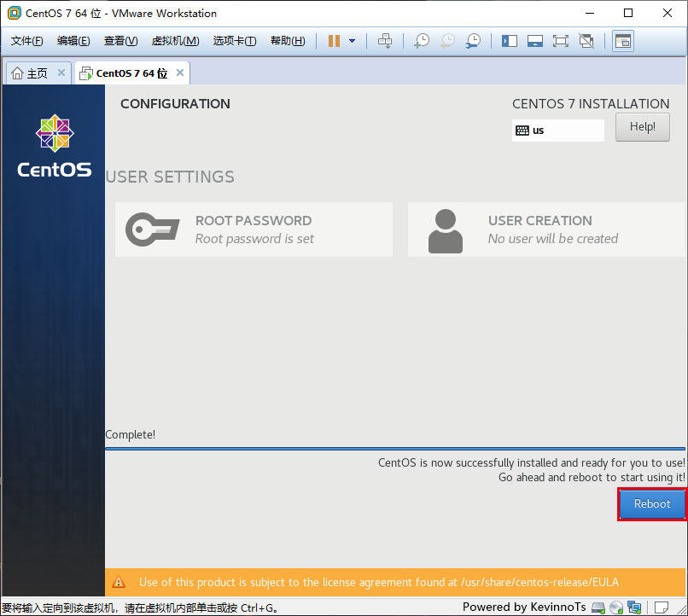Screen dimensions: 688x616
Task: Click the warning triangle in the EULA bar
Action: pyautogui.click(x=119, y=582)
